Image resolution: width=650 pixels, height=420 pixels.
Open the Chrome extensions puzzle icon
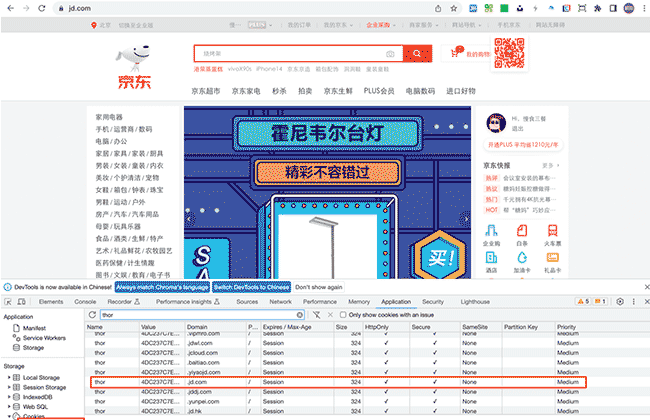click(x=597, y=8)
